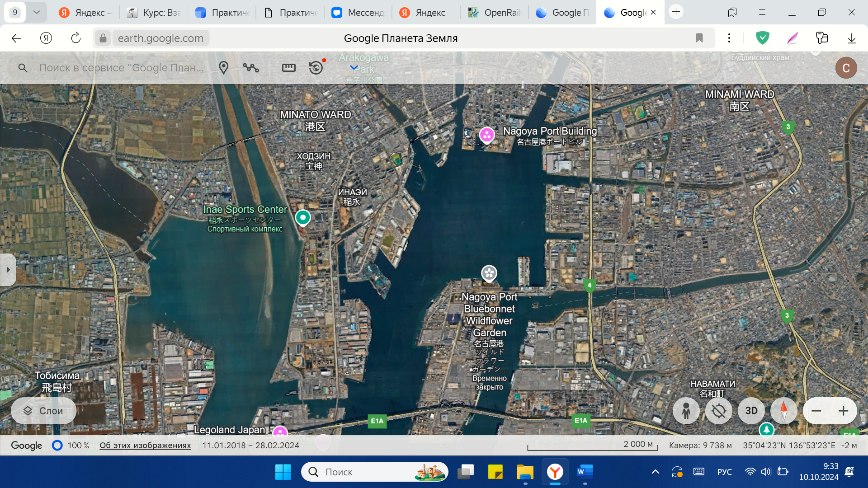Open the browser hamburger menu
The height and width of the screenshot is (488, 868).
762,12
